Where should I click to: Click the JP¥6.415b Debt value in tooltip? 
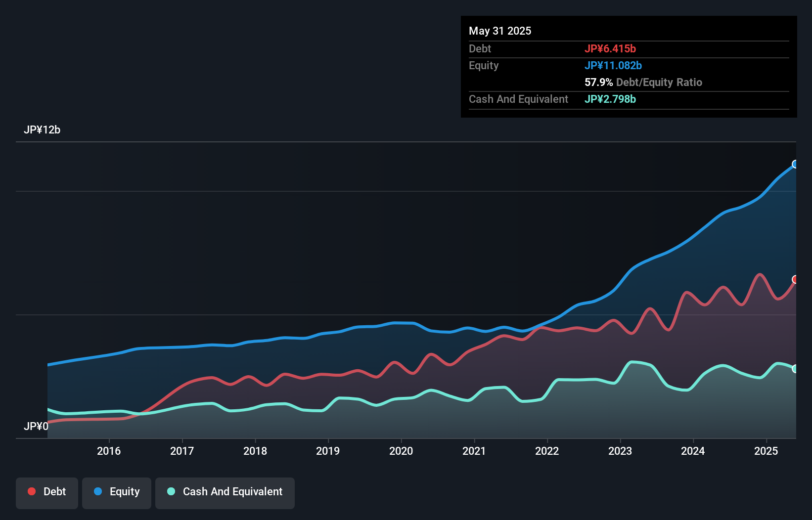tap(610, 49)
